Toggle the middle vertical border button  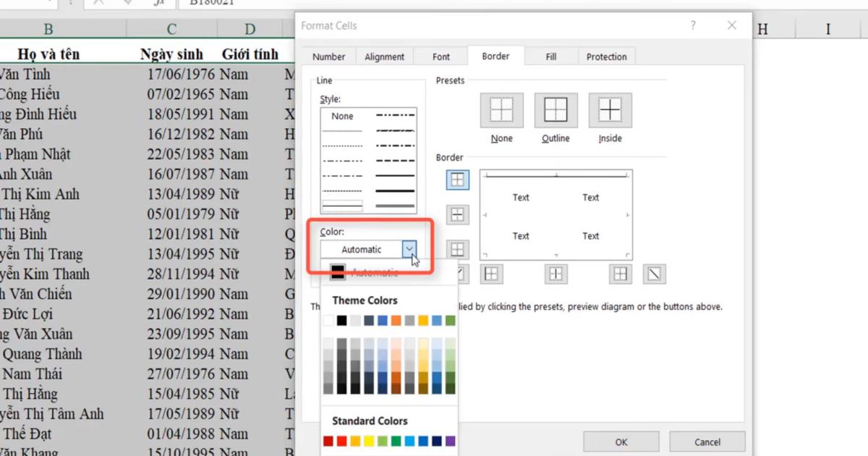pos(556,274)
